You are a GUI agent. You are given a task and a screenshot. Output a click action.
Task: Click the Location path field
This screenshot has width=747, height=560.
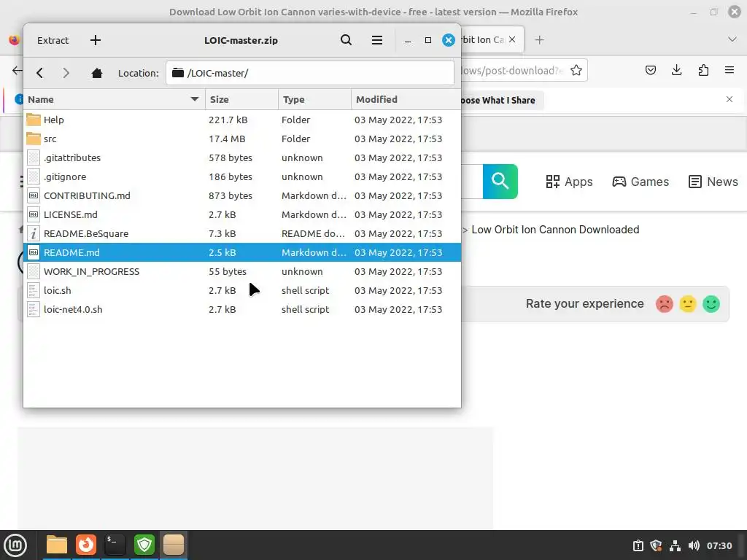309,73
